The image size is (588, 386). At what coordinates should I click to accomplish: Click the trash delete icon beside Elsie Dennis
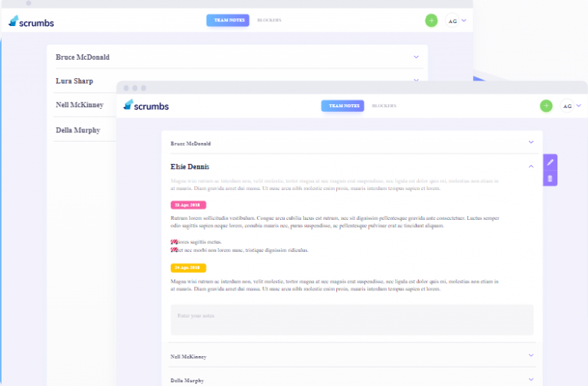pos(550,178)
